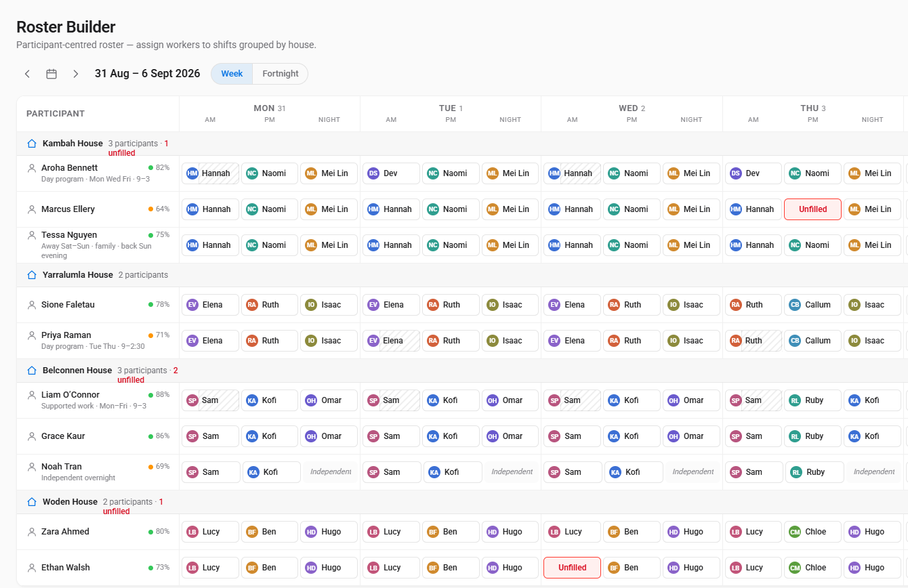The height and width of the screenshot is (588, 908).
Task: Open Liam O'Connor's Thursday PM Ruby shift
Action: click(812, 400)
